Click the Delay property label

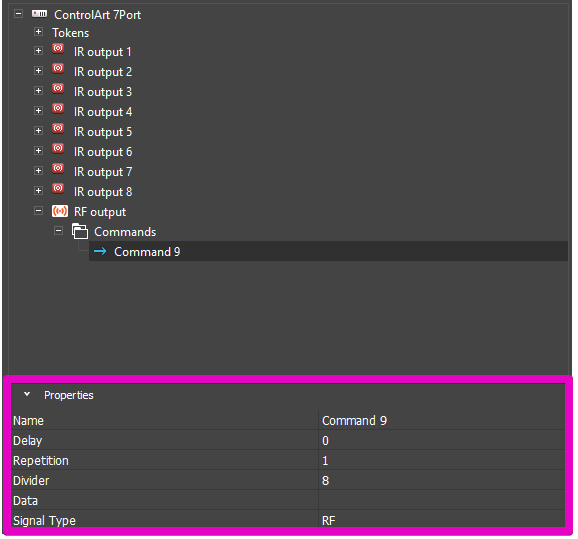(28, 441)
